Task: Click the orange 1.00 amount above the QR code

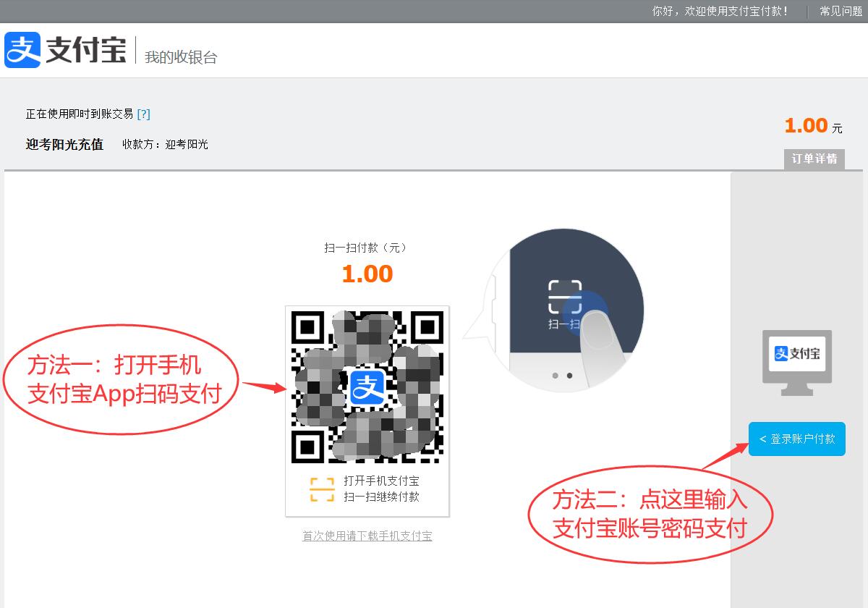Action: pos(367,274)
